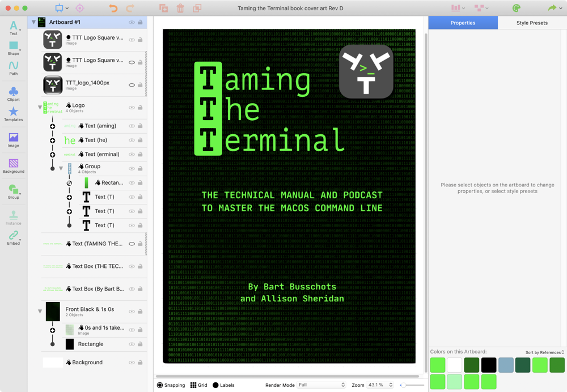Click the Image tool icon
The height and width of the screenshot is (392, 567).
[x=13, y=139]
